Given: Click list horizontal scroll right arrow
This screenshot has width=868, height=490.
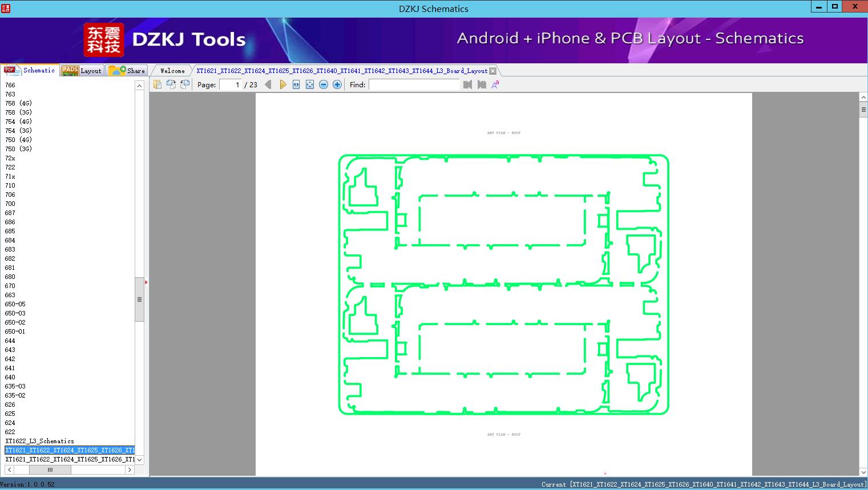Looking at the screenshot, I should click(x=130, y=469).
